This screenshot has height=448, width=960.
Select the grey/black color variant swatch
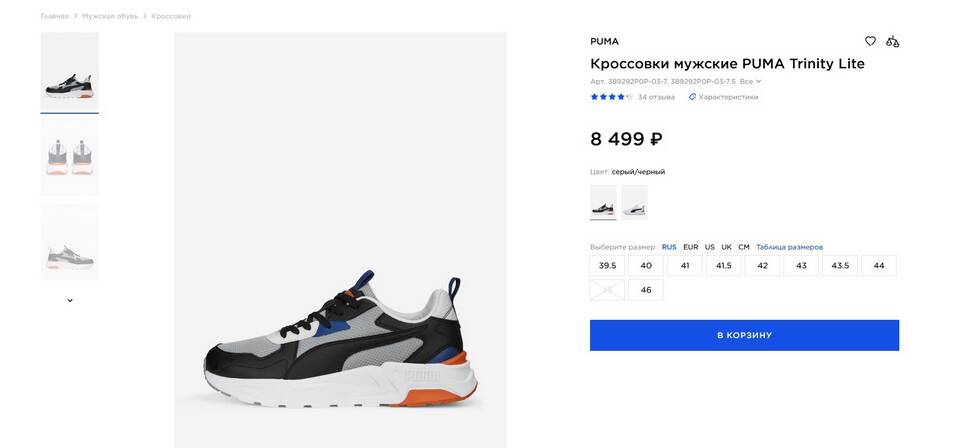tap(603, 202)
